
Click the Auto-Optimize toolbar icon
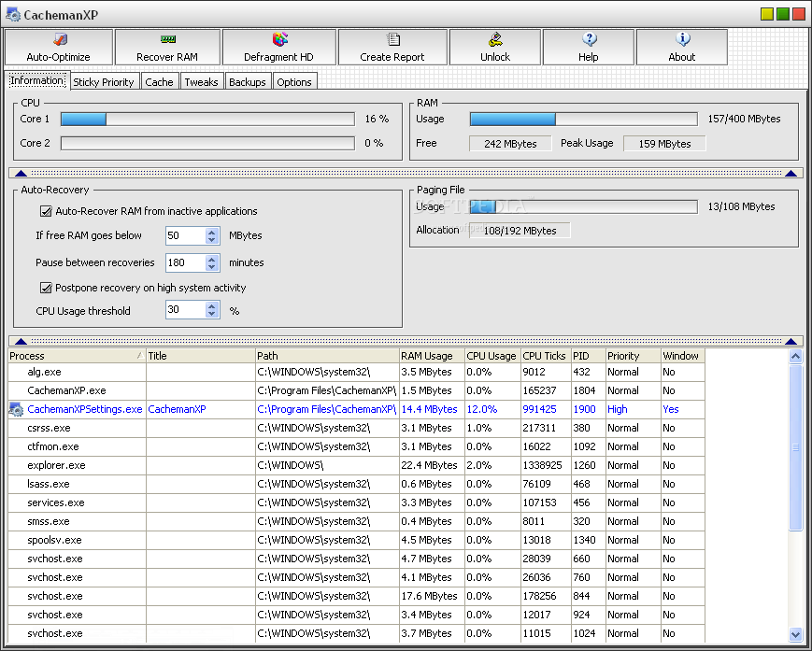[60, 39]
